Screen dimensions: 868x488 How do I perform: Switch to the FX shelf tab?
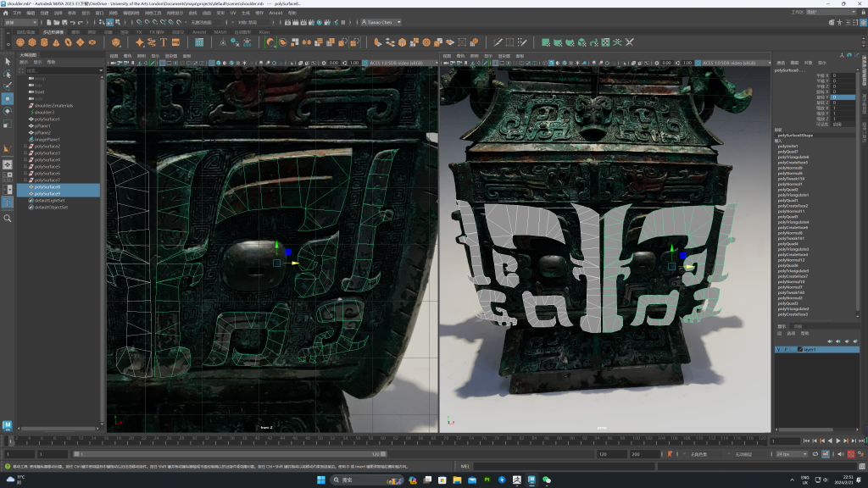pyautogui.click(x=140, y=32)
